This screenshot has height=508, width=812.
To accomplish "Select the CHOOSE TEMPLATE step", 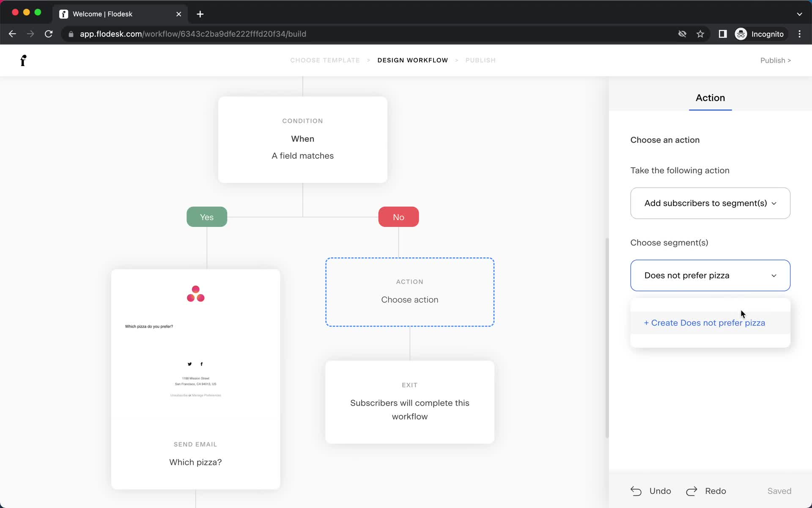I will coord(324,60).
